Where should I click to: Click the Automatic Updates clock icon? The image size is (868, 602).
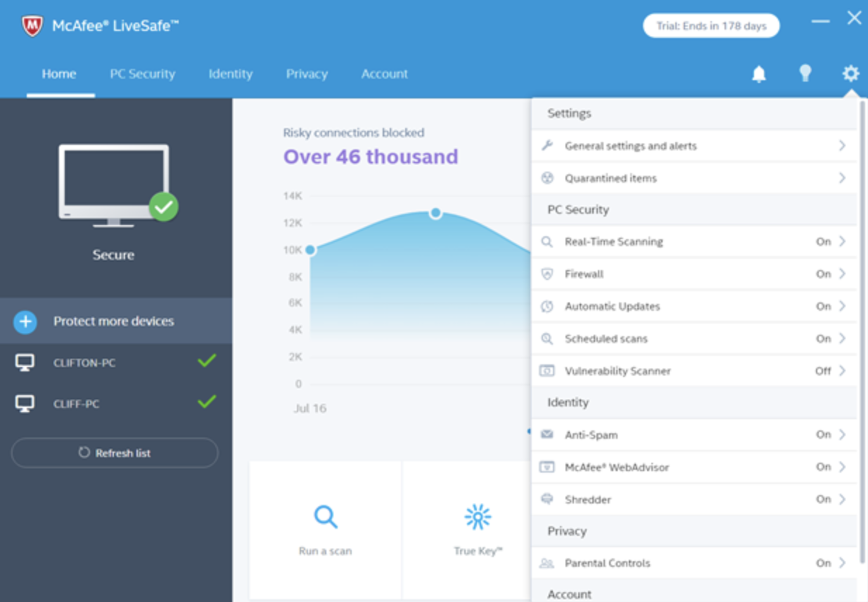coord(547,307)
